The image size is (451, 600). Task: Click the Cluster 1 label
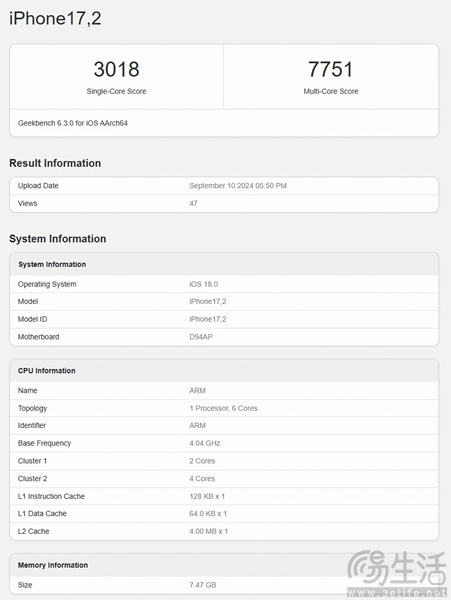[x=32, y=461]
